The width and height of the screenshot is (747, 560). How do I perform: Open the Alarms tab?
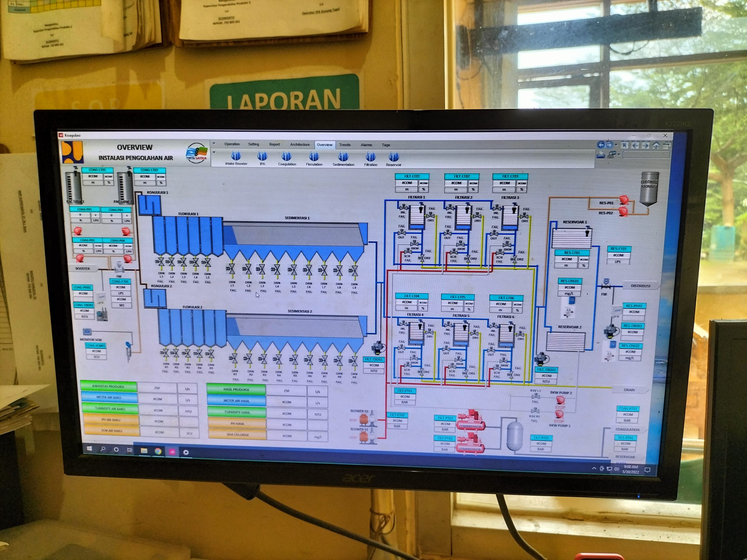pyautogui.click(x=366, y=145)
